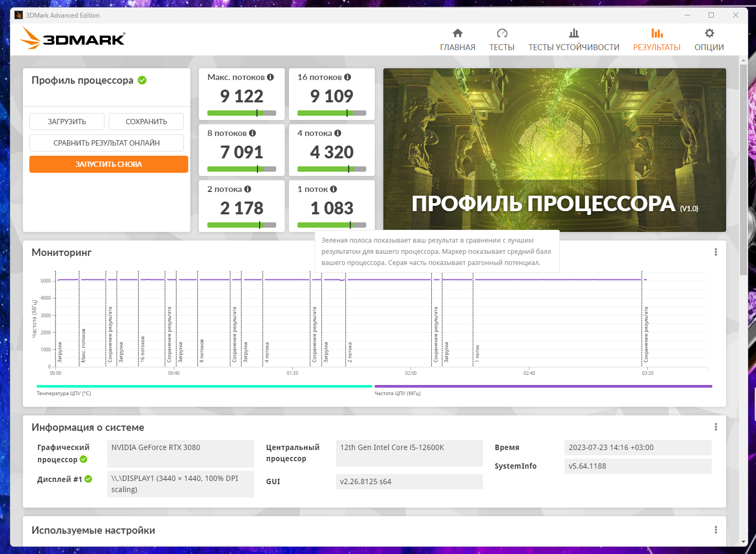
Task: Close the 3DMark window
Action: click(x=736, y=15)
